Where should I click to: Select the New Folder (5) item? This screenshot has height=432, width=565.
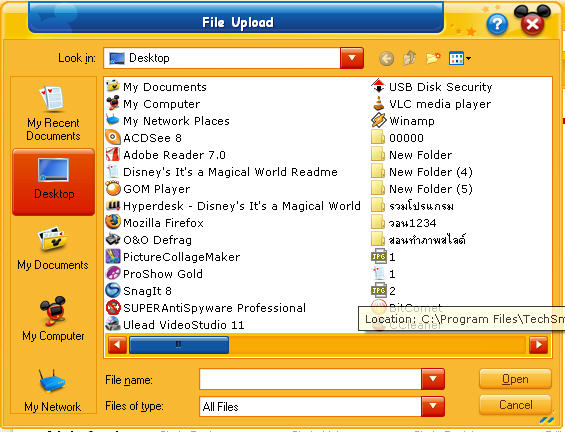coord(422,189)
